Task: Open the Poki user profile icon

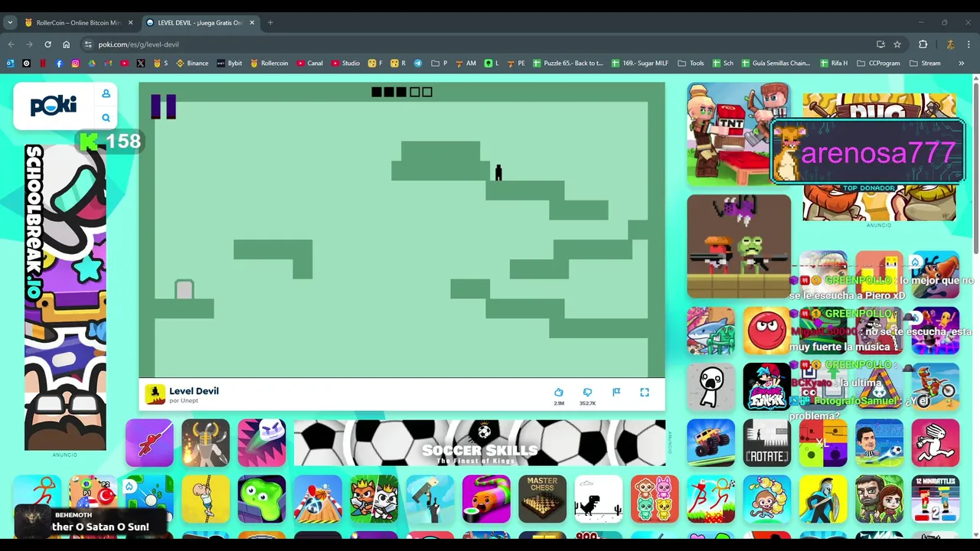Action: 106,93
